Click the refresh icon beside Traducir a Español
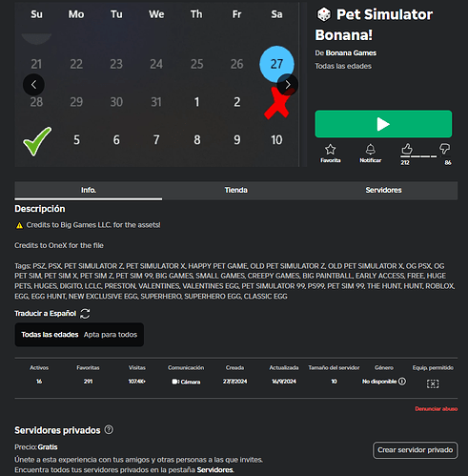Viewport: 468px width, 476px height. [x=85, y=314]
